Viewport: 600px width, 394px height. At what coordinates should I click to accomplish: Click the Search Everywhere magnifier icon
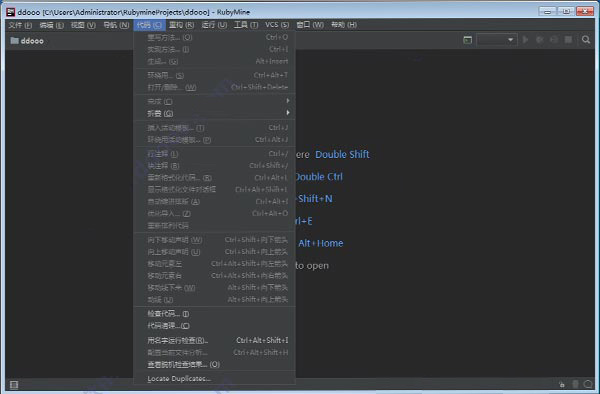click(585, 40)
